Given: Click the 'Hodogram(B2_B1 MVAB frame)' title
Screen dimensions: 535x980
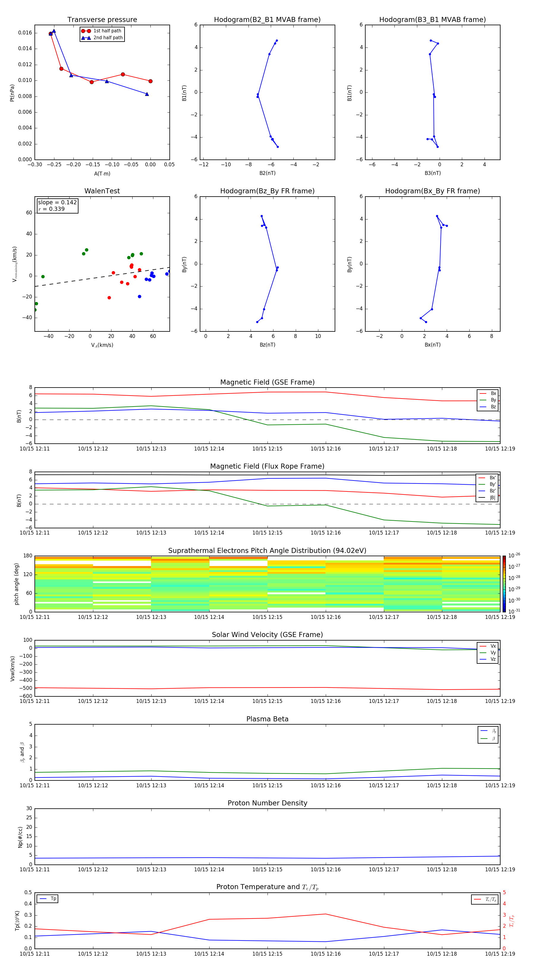Looking at the screenshot, I should pyautogui.click(x=267, y=20).
